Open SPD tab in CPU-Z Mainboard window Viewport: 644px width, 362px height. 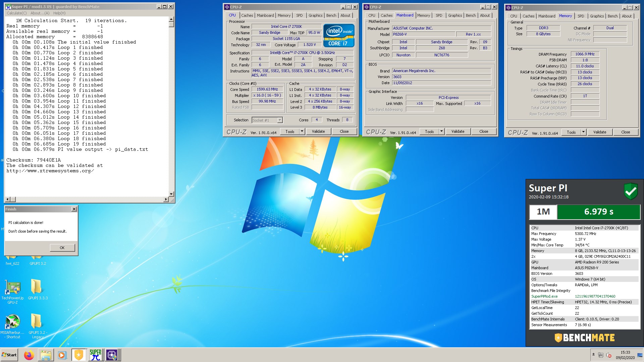pyautogui.click(x=439, y=15)
